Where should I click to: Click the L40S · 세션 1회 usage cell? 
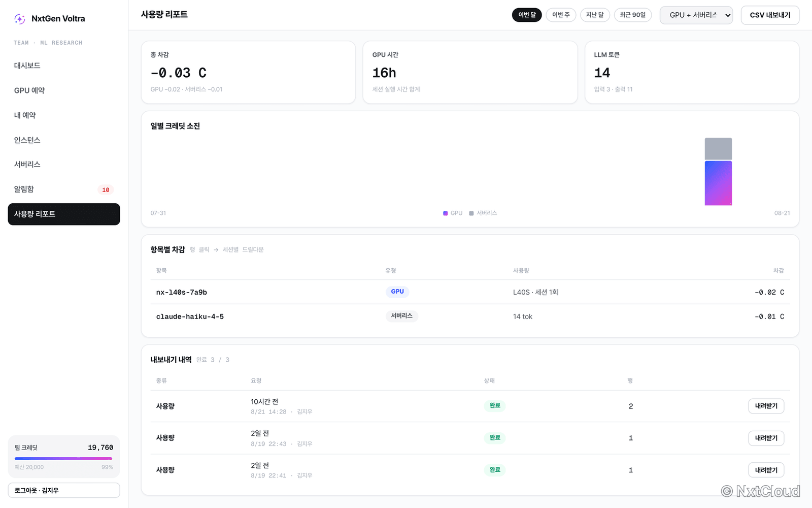click(535, 292)
